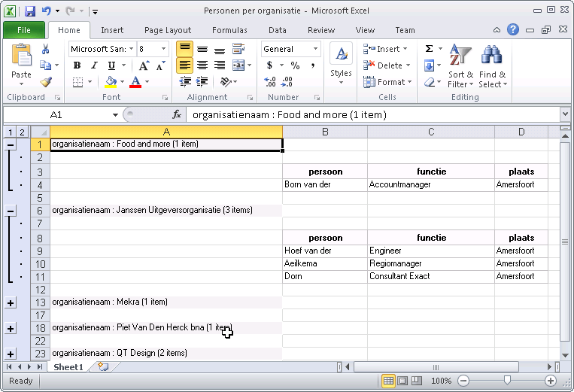Decrease font size with Shrink Font icon
The width and height of the screenshot is (574, 392).
pyautogui.click(x=161, y=65)
